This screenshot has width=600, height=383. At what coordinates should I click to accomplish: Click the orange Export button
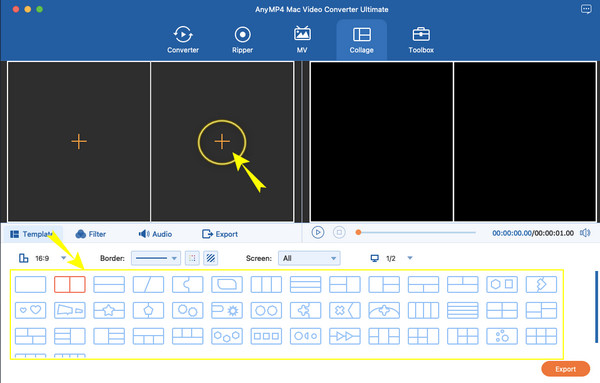coord(566,369)
